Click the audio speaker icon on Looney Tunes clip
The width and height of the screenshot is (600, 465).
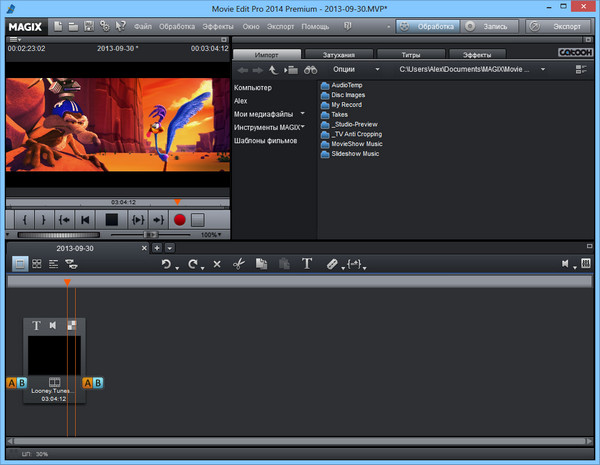[x=53, y=325]
